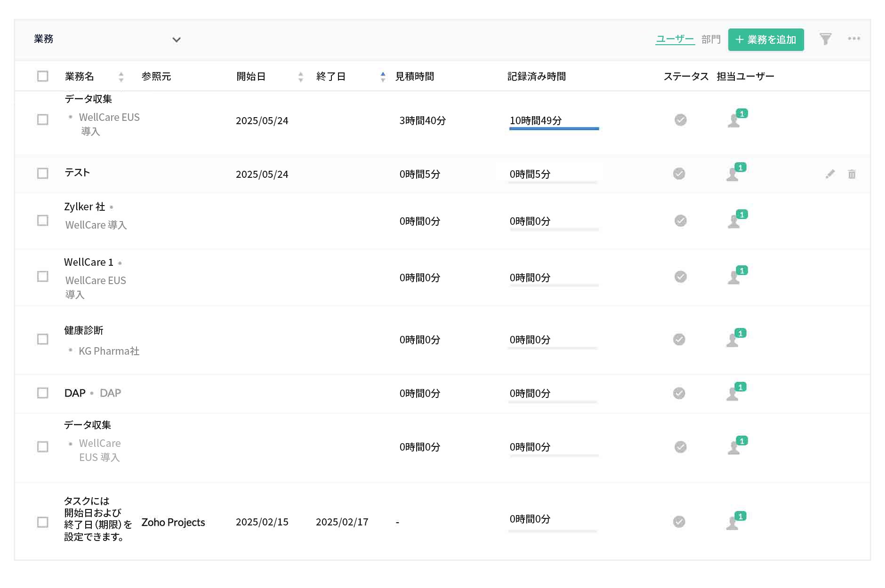This screenshot has height=588, width=885.
Task: Delete the テスト task via trash icon
Action: tap(851, 174)
